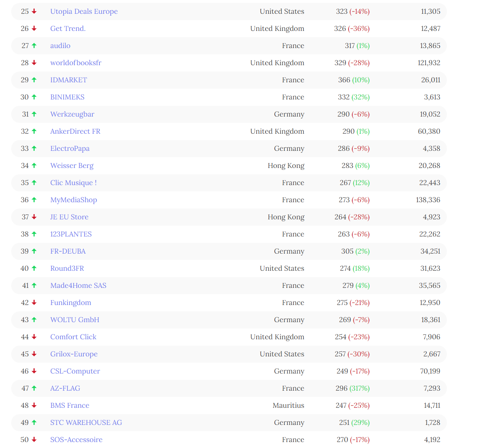Image resolution: width=480 pixels, height=448 pixels.
Task: Click the 138,336 value for MyMediaShop
Action: [x=428, y=200]
